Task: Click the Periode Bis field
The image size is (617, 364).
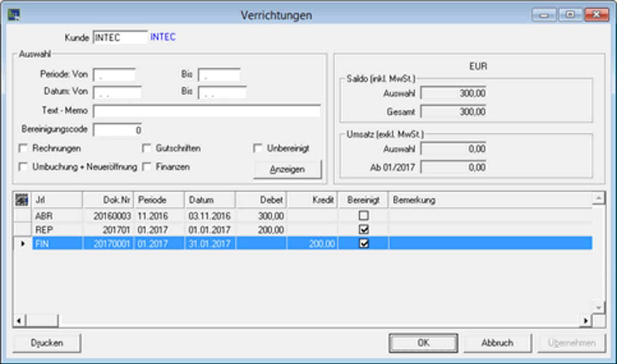Action: 219,75
